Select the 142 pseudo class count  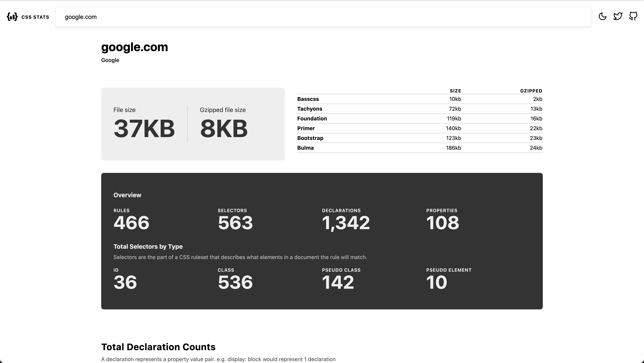pyautogui.click(x=338, y=282)
